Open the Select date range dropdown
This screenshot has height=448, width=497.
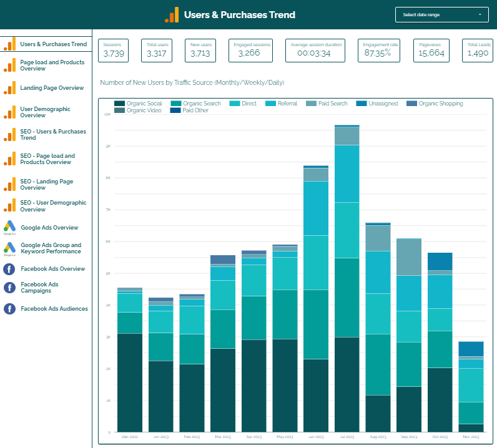pos(442,14)
